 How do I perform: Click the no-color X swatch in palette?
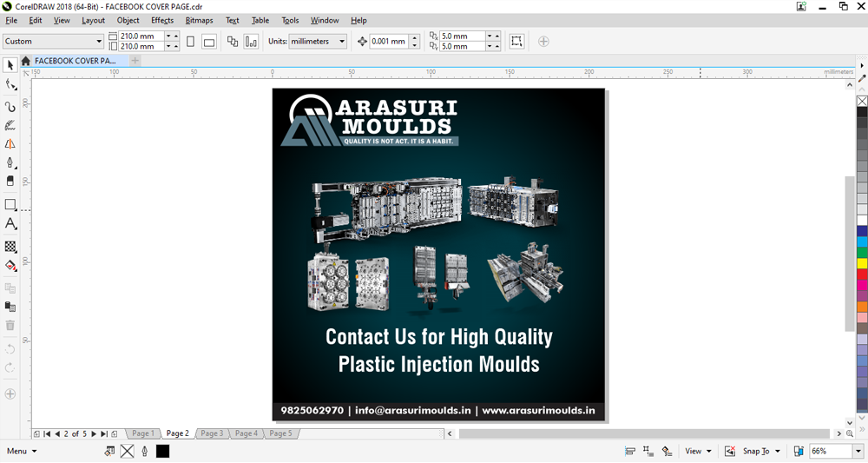click(x=862, y=102)
